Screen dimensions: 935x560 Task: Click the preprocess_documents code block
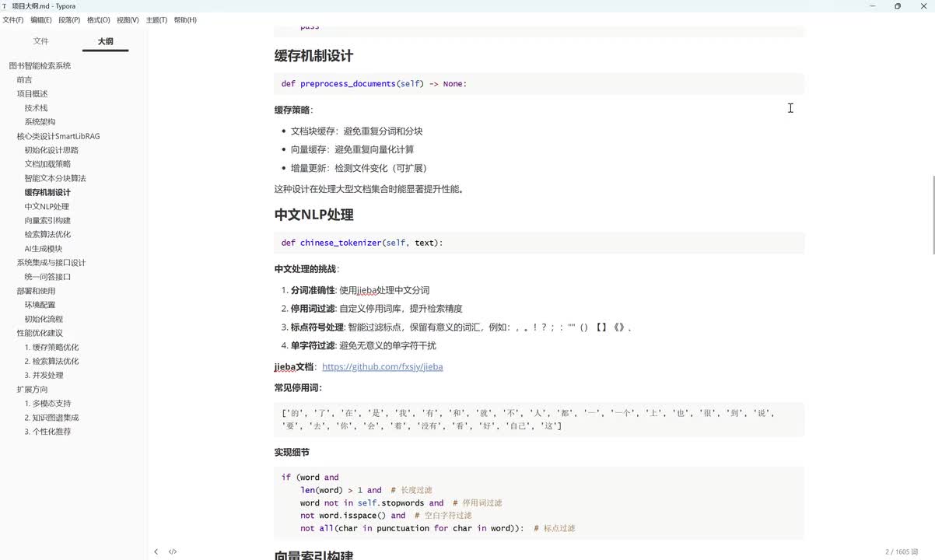(539, 84)
